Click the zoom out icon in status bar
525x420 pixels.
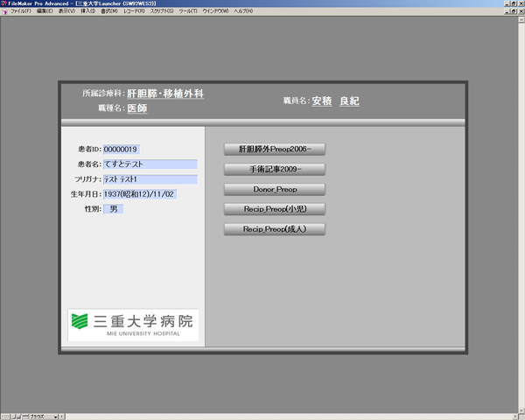pos(13,416)
